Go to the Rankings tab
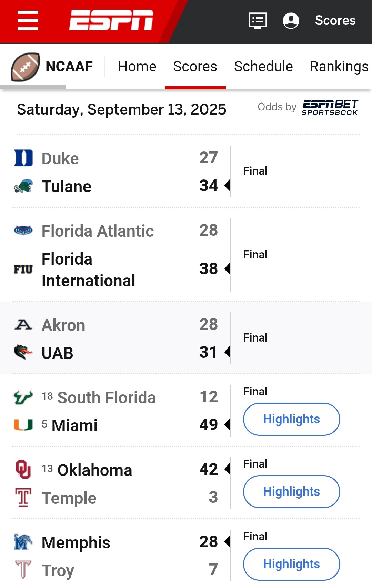 click(339, 67)
